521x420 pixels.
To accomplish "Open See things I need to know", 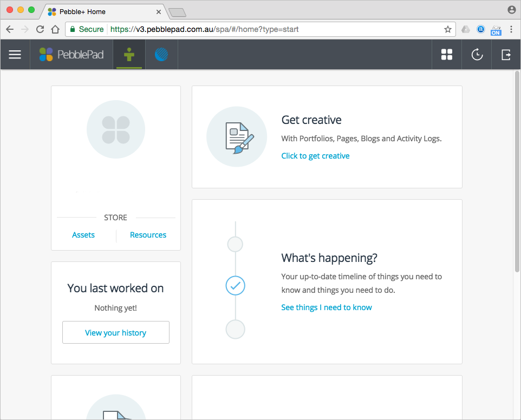I will (x=326, y=307).
